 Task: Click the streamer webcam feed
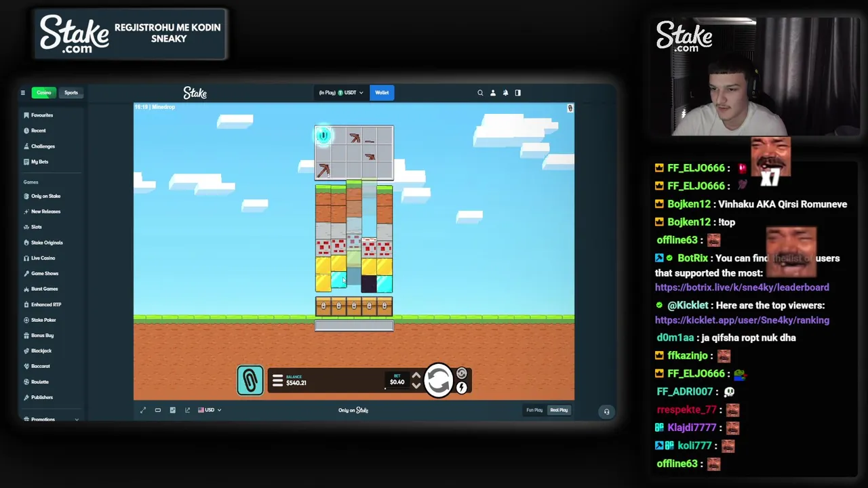pyautogui.click(x=756, y=78)
